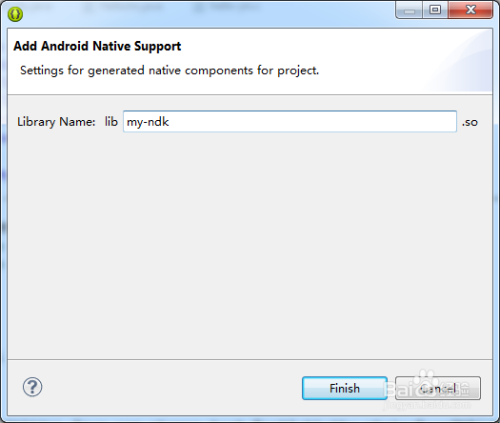The width and height of the screenshot is (500, 423).
Task: Focus the Library Name text field
Action: tap(290, 122)
